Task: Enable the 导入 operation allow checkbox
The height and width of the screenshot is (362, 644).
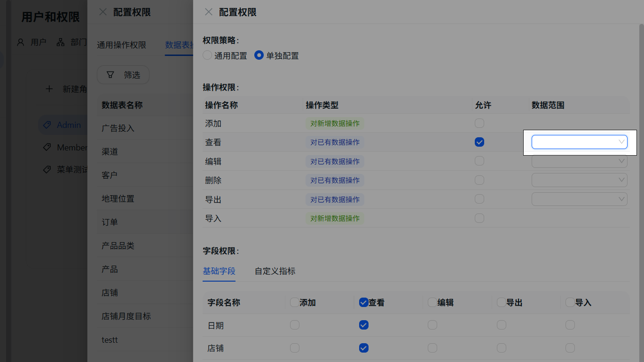Action: click(479, 218)
